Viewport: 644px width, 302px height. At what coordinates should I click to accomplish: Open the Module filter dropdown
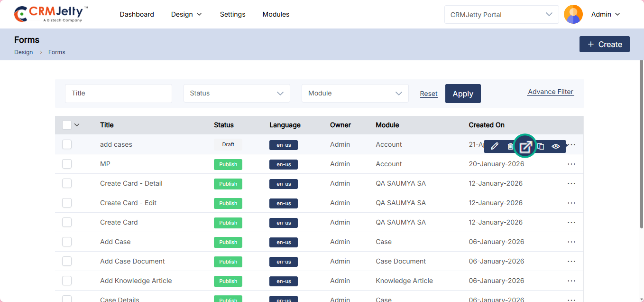355,94
